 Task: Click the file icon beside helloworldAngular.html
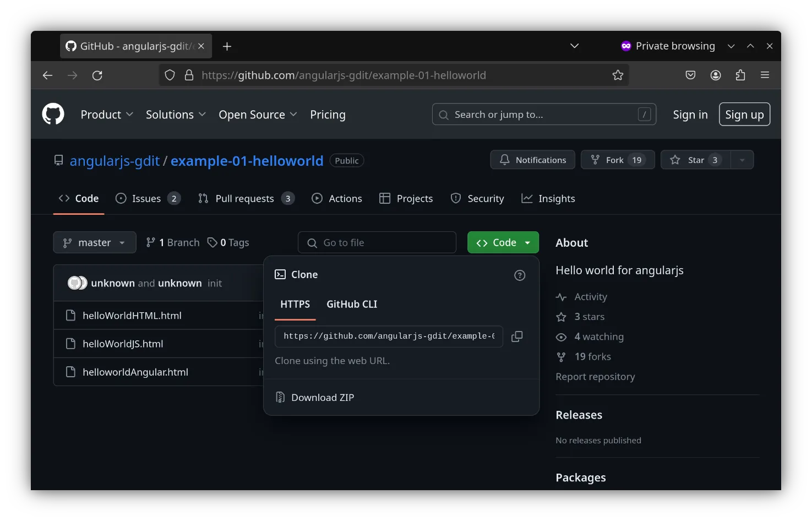point(70,372)
